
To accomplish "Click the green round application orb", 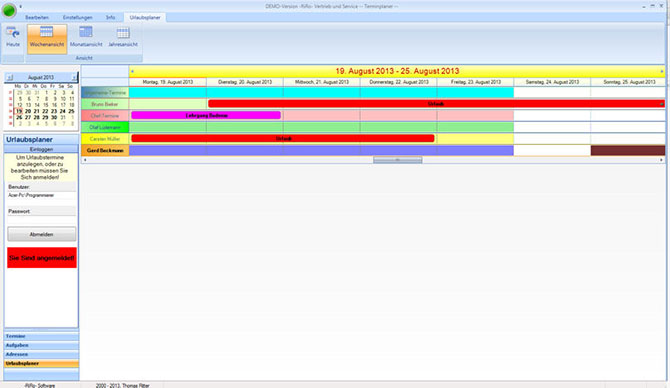I will coord(9,11).
